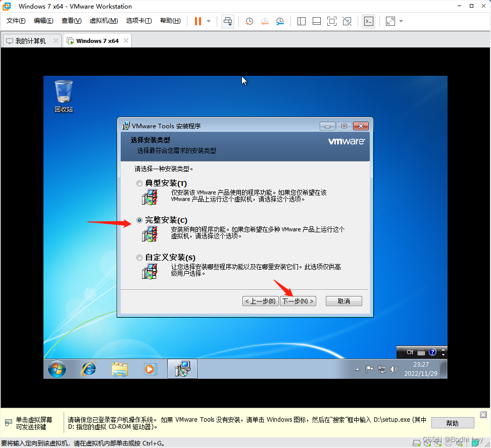491x448 pixels.
Task: Select the 完整安装(C) radio button
Action: coord(139,220)
